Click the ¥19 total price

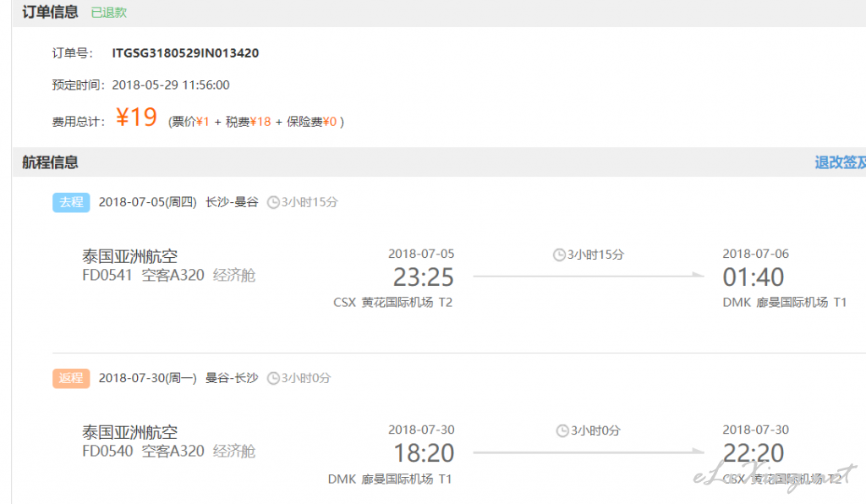tap(136, 118)
